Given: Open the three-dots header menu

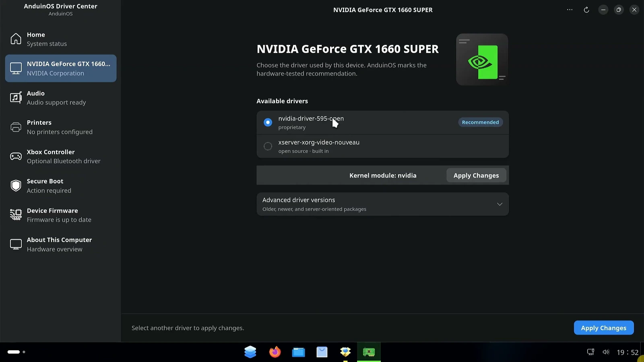Looking at the screenshot, I should (570, 10).
